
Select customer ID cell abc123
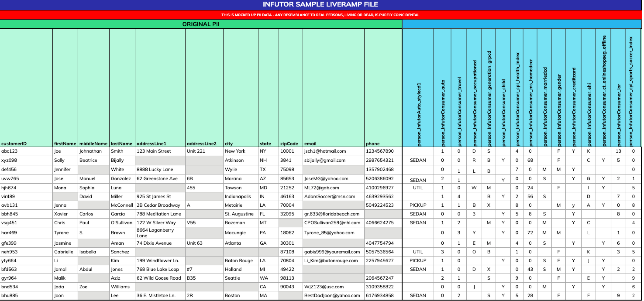(x=26, y=151)
